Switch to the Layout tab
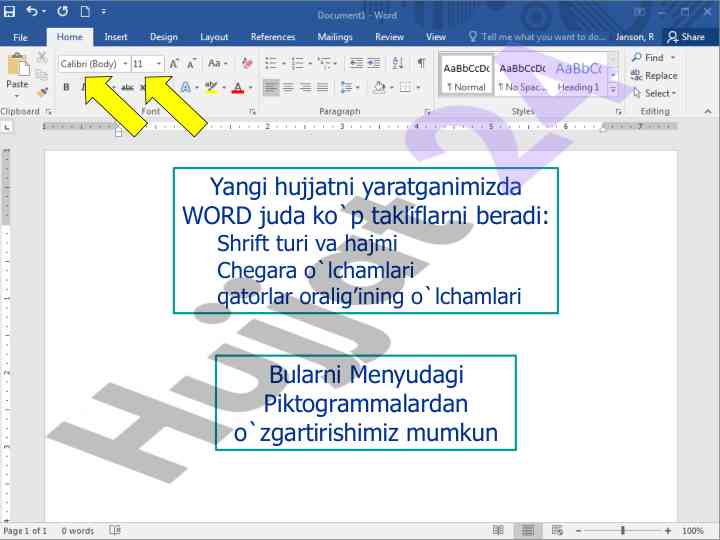This screenshot has width=720, height=540. [214, 37]
